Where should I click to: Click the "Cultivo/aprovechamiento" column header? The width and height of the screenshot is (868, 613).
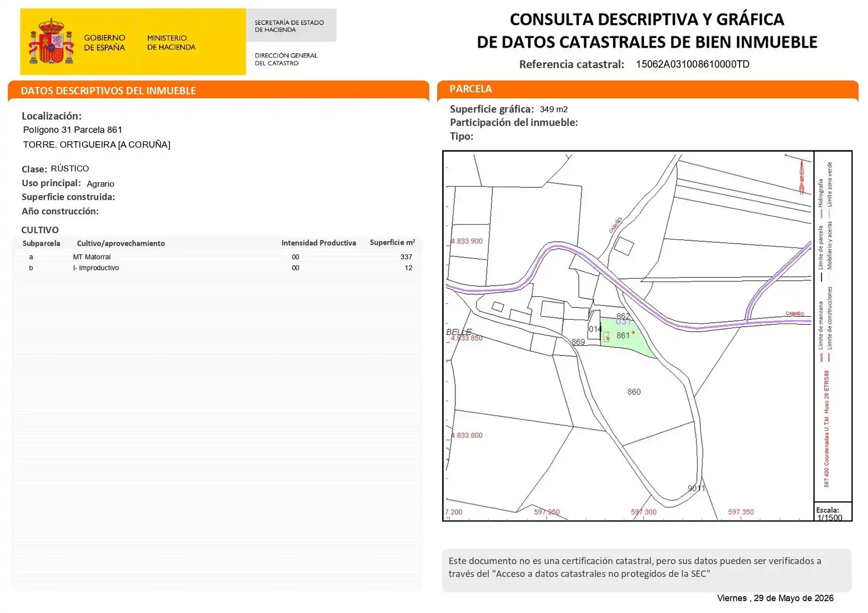coord(121,243)
